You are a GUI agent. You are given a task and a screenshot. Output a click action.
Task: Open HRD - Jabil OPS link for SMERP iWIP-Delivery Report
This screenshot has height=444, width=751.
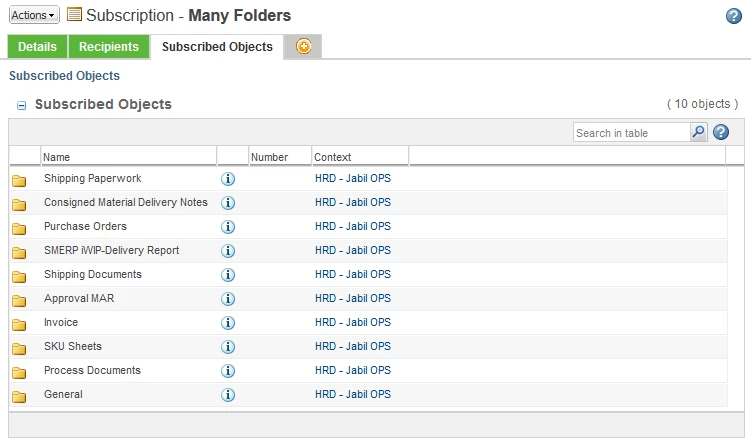353,250
